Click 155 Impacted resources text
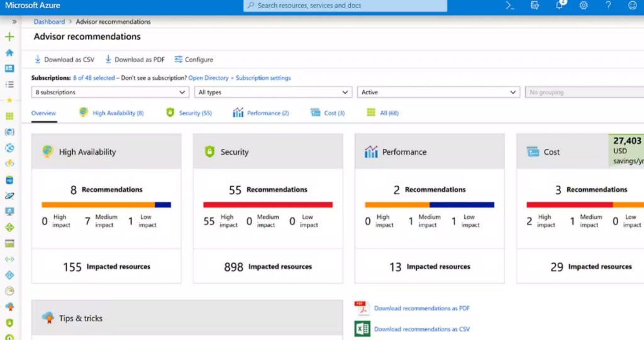The height and width of the screenshot is (340, 644). tap(106, 267)
